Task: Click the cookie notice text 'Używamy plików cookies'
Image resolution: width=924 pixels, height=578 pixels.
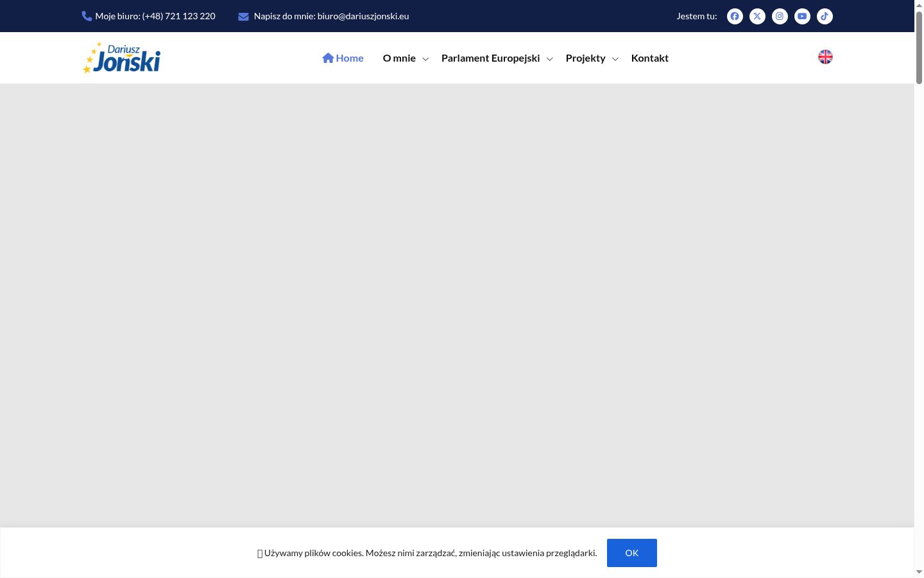Action: 314,553
